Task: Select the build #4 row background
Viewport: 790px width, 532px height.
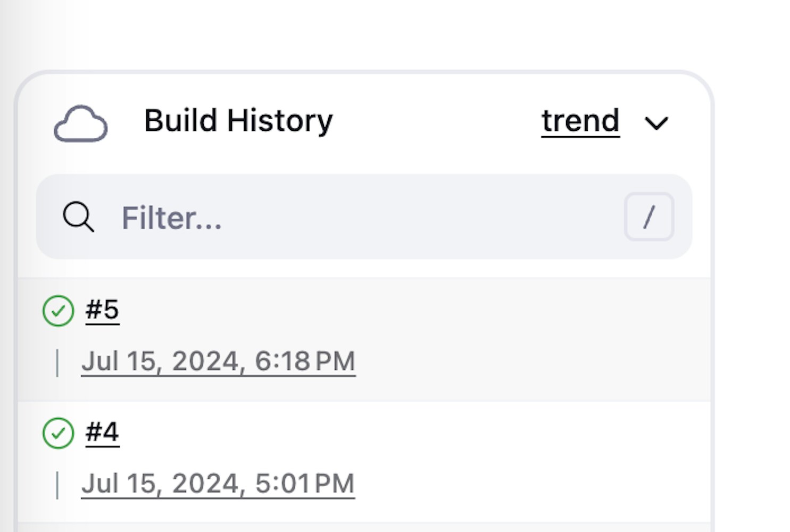Action: [x=364, y=462]
